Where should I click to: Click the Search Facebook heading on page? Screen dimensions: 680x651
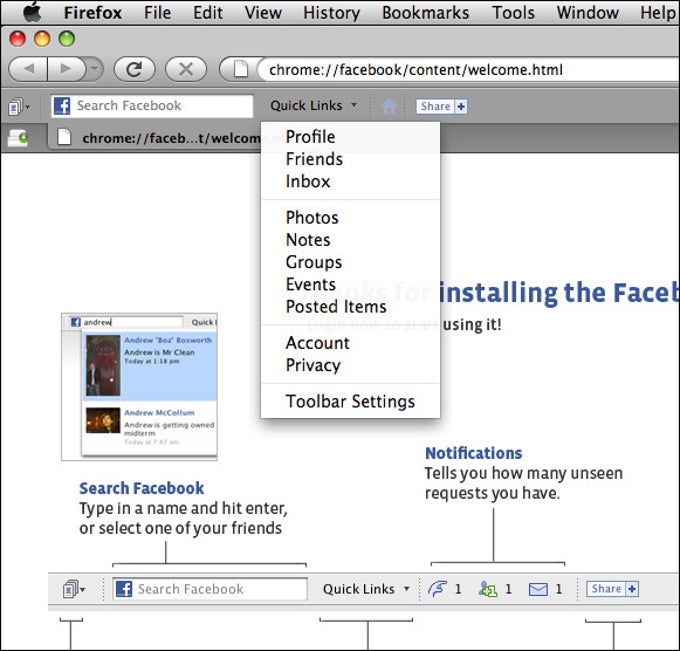click(x=141, y=488)
